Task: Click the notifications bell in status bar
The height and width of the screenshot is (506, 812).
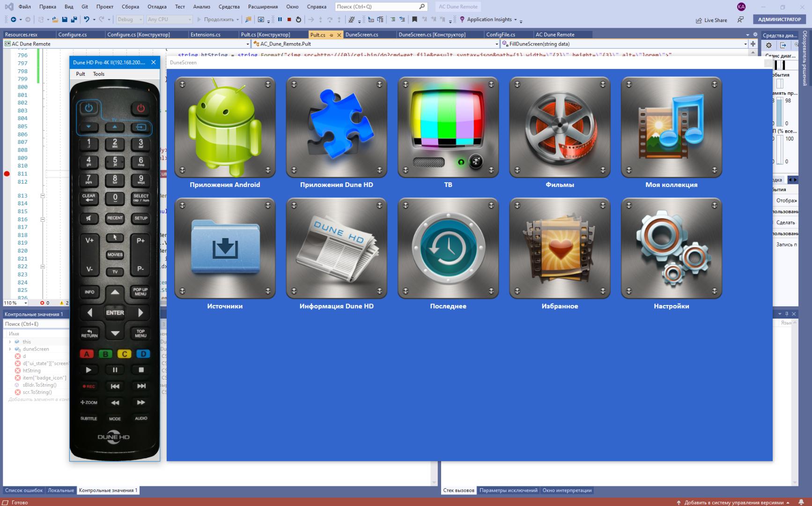Action: point(801,502)
